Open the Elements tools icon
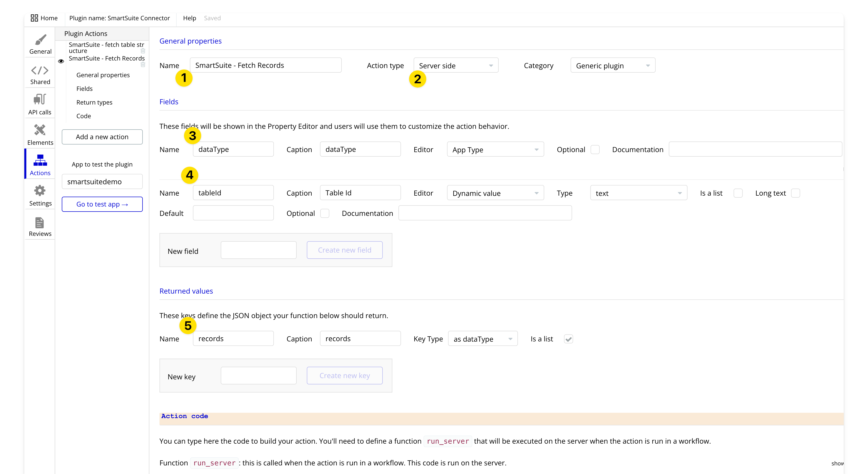 point(40,130)
